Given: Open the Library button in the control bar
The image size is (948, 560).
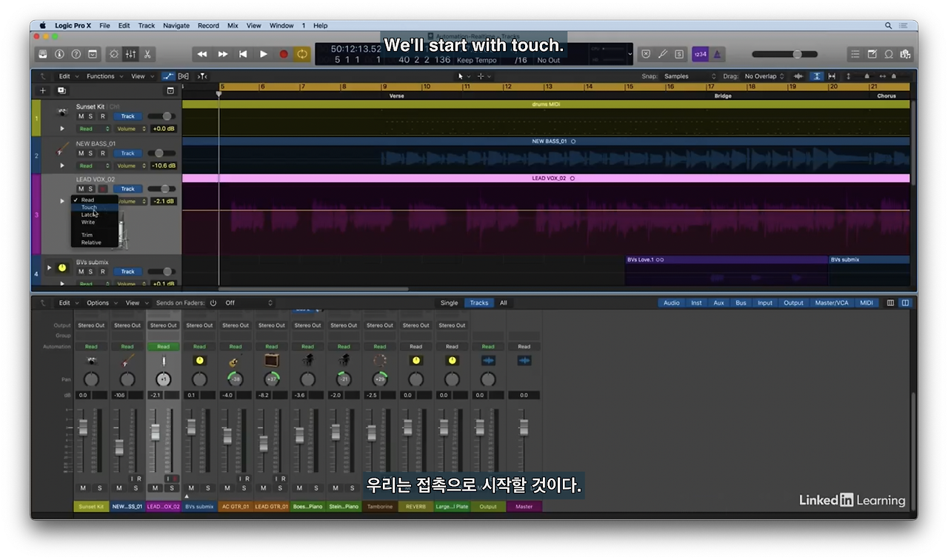Looking at the screenshot, I should pyautogui.click(x=43, y=54).
